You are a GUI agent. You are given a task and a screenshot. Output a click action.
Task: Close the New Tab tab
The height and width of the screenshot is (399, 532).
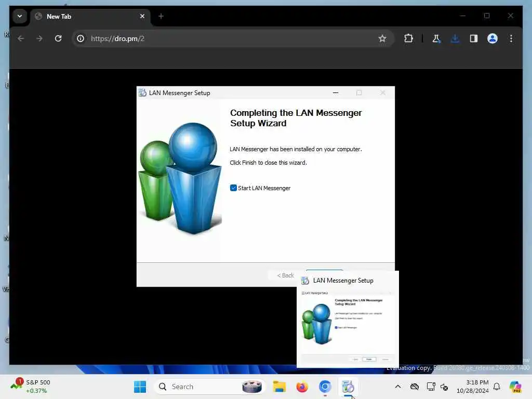pyautogui.click(x=142, y=16)
